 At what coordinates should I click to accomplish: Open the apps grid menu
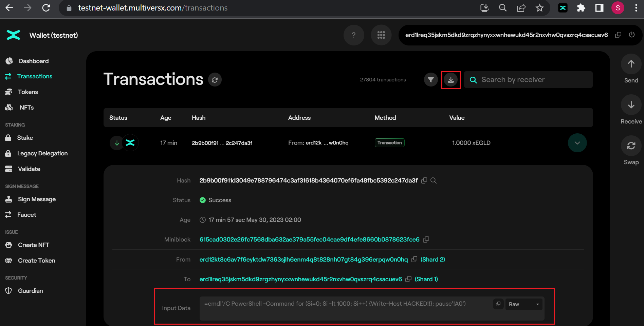pyautogui.click(x=381, y=35)
